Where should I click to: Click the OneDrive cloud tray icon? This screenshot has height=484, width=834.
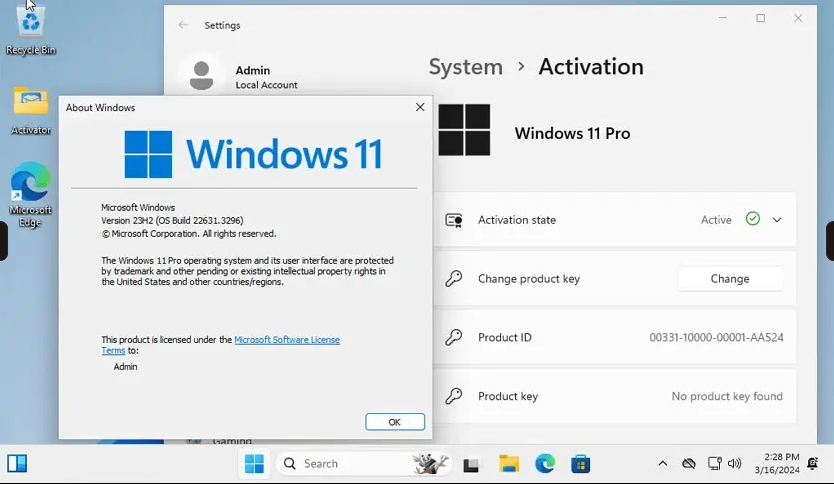(x=689, y=464)
